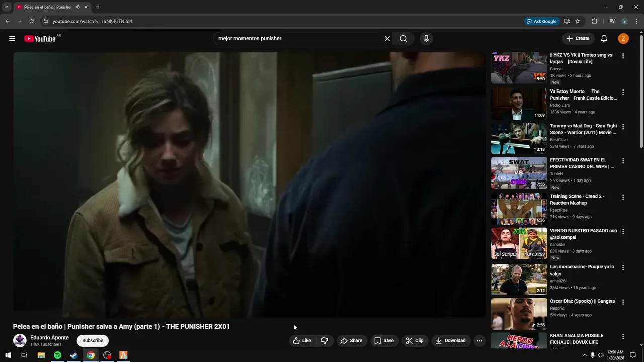
Task: Open options for VIENDO NUESTRO PASADO video
Action: [x=623, y=232]
